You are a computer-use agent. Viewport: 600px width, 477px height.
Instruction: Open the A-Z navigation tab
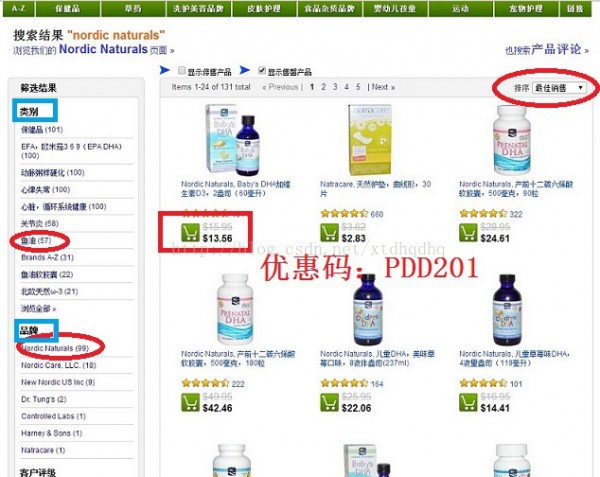[x=18, y=8]
